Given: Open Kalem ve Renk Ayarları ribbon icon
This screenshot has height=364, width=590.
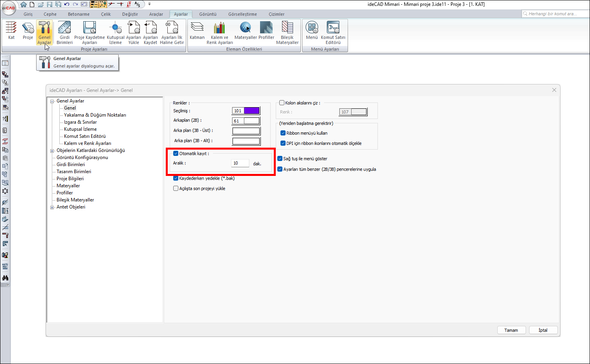Looking at the screenshot, I should [220, 33].
